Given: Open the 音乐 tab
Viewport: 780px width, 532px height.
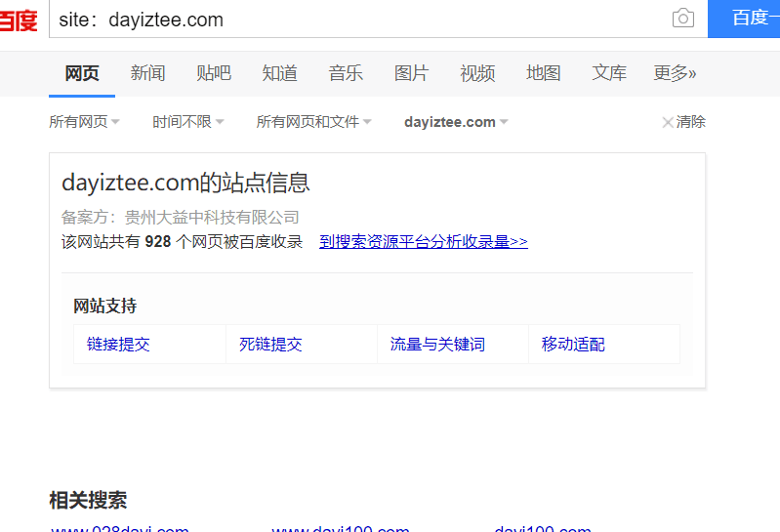Looking at the screenshot, I should click(346, 73).
